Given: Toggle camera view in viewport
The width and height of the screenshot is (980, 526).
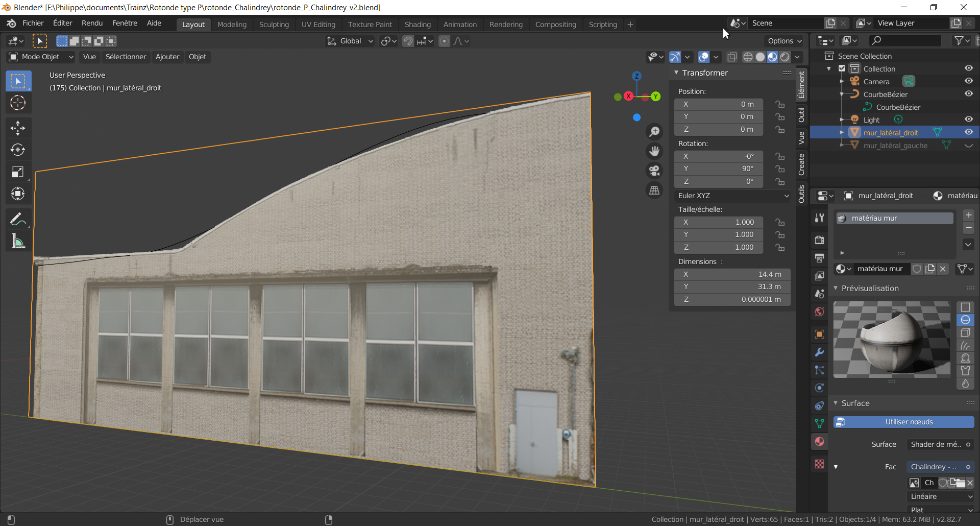Looking at the screenshot, I should tap(654, 171).
